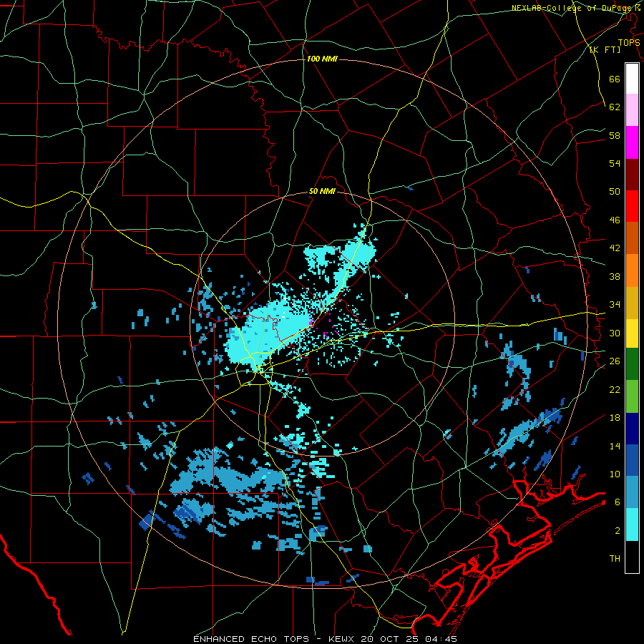
Task: Select the dark red legend swatch
Action: pyautogui.click(x=632, y=175)
